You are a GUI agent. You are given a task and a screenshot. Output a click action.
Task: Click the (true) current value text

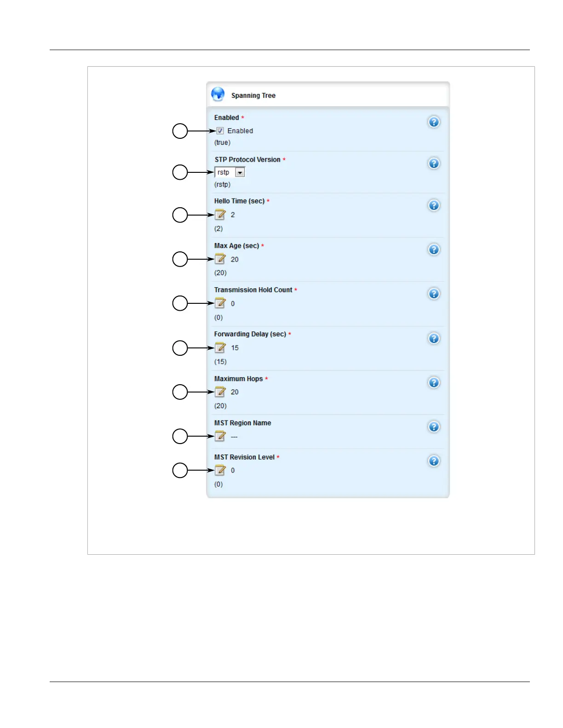[222, 142]
